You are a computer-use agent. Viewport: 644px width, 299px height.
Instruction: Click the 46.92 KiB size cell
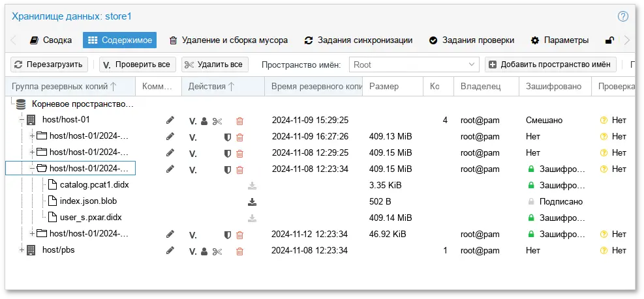(x=388, y=235)
